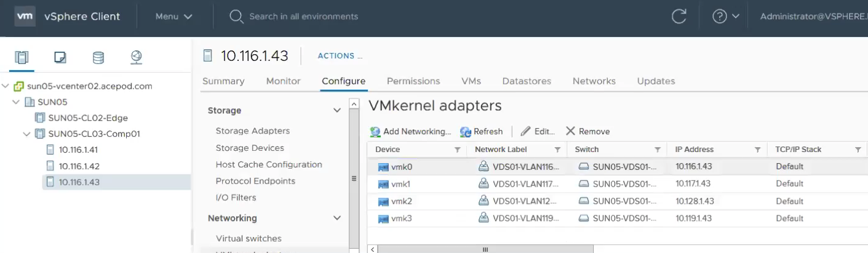Viewport: 868px width, 253px height.
Task: Collapse the Networking section
Action: click(x=336, y=219)
